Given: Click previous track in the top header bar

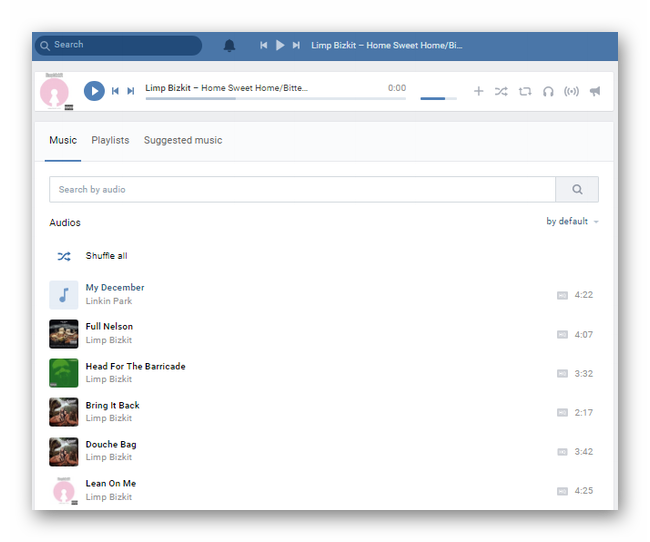Looking at the screenshot, I should click(x=263, y=45).
